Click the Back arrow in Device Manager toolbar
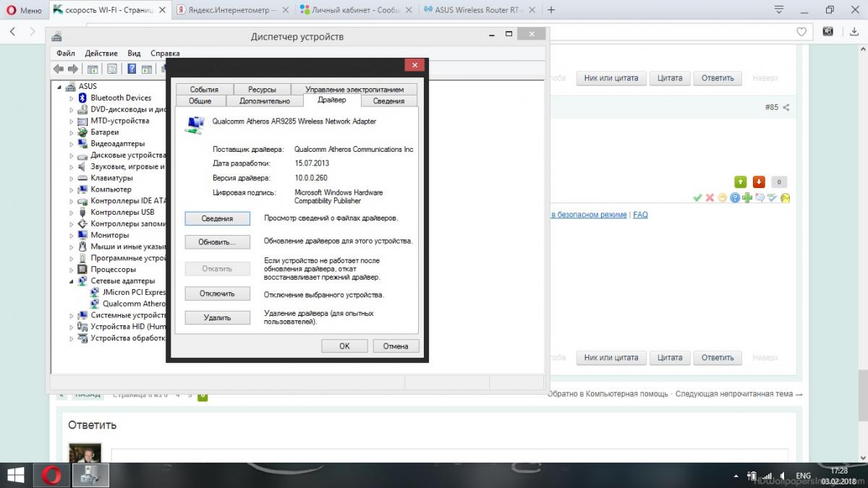The image size is (868, 488). coord(59,69)
